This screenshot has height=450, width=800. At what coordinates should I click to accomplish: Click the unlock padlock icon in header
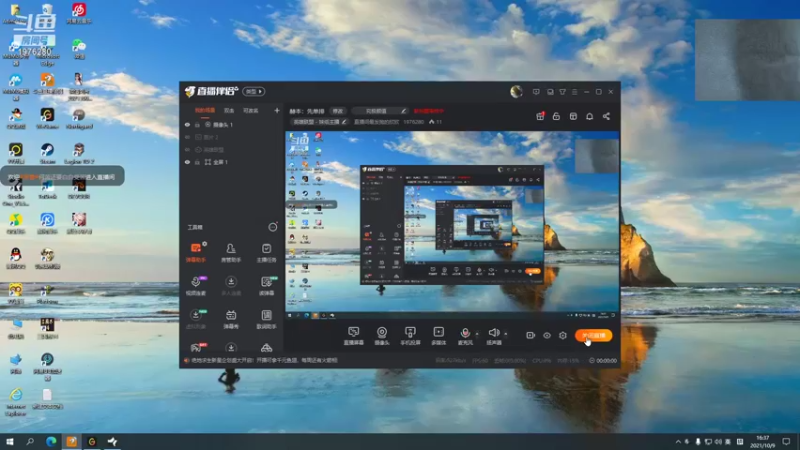556,116
